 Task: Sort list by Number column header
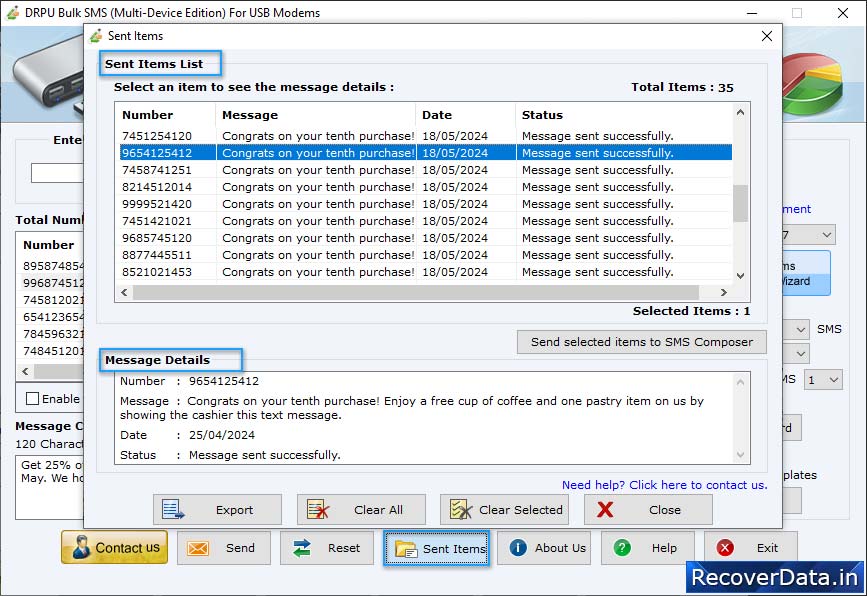point(166,115)
